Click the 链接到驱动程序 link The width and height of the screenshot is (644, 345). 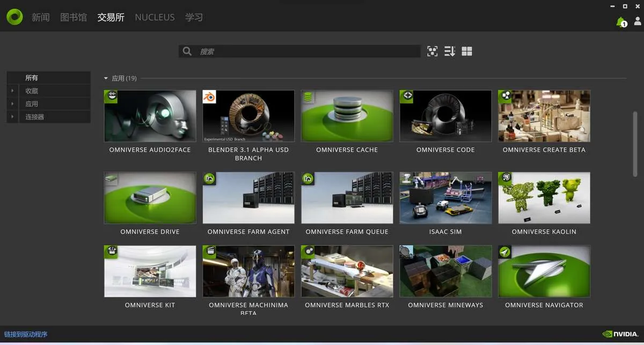(26, 334)
